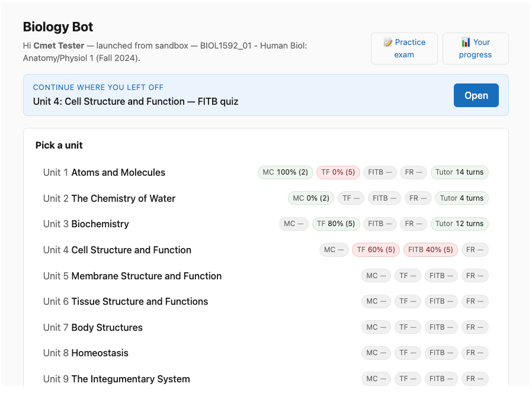Select Unit 2 The Chemistry of Water
Image resolution: width=532 pixels, height=393 pixels.
pyautogui.click(x=109, y=198)
